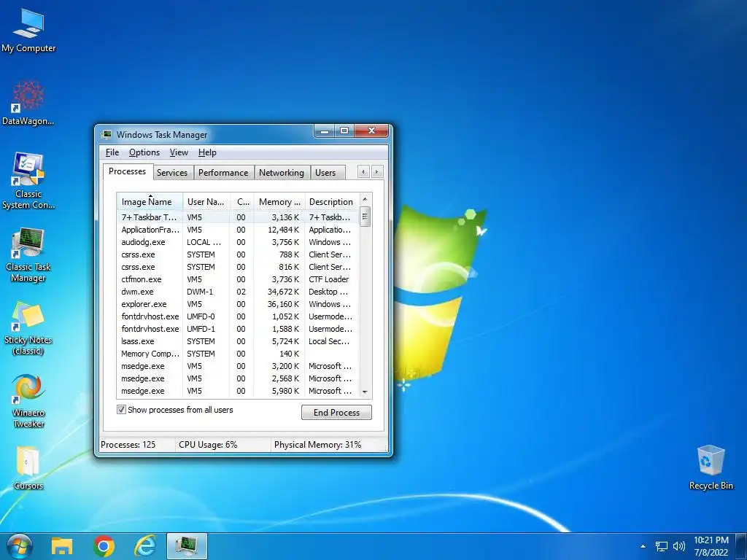The width and height of the screenshot is (747, 560).
Task: Select msedge.exe row using 2,568 K
Action: pos(238,378)
